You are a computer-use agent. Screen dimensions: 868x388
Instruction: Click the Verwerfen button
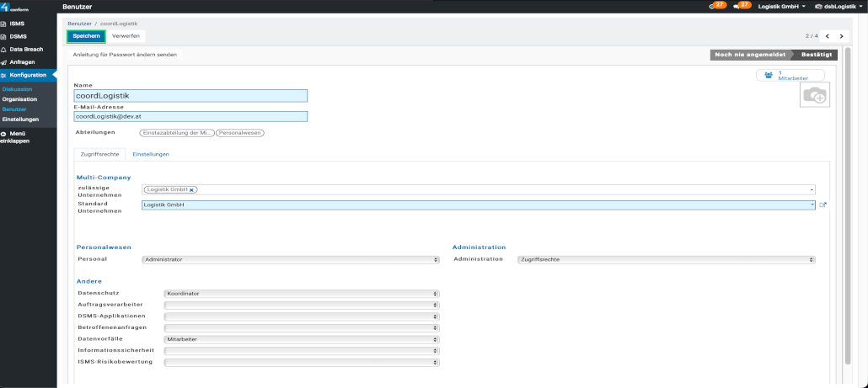tap(126, 36)
